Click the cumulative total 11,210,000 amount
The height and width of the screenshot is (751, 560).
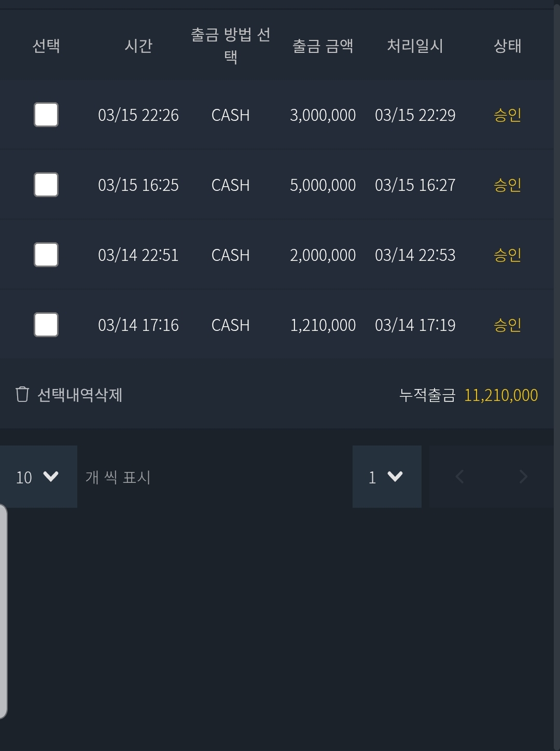tap(500, 395)
